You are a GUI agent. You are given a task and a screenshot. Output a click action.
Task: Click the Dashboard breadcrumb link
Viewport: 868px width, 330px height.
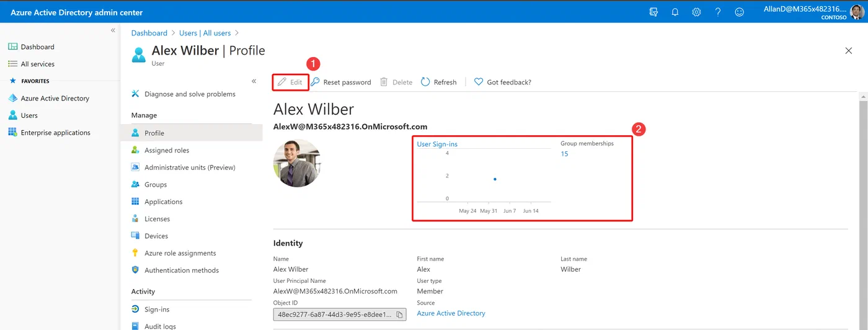[149, 33]
